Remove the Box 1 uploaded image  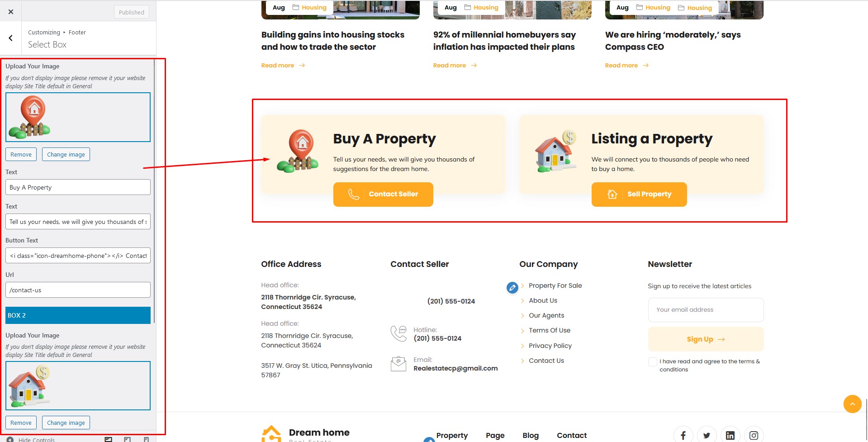click(21, 154)
